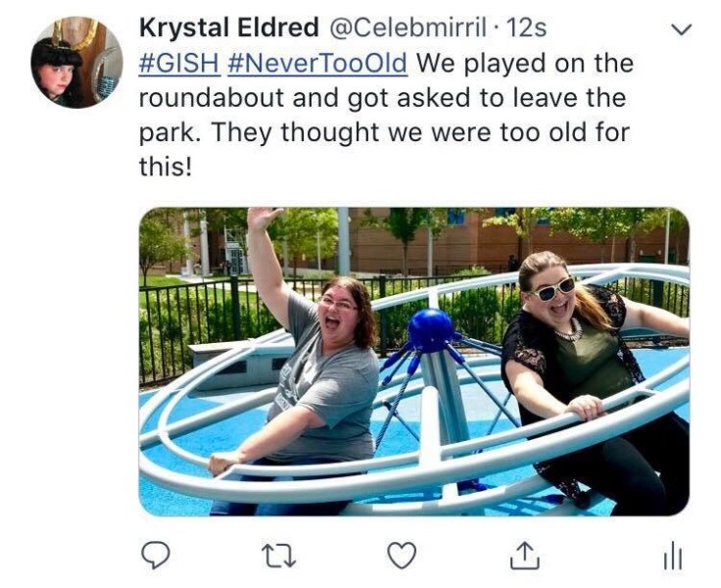Tap the circular profile avatar

tap(76, 62)
